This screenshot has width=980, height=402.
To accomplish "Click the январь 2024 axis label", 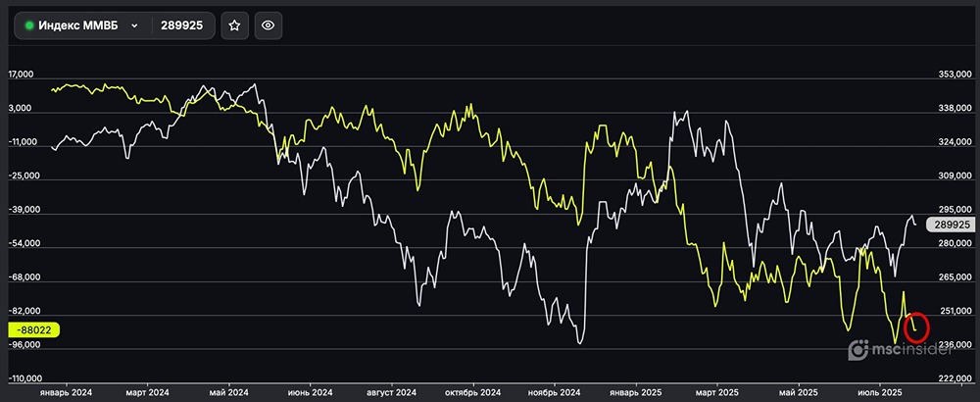I will coord(66,392).
